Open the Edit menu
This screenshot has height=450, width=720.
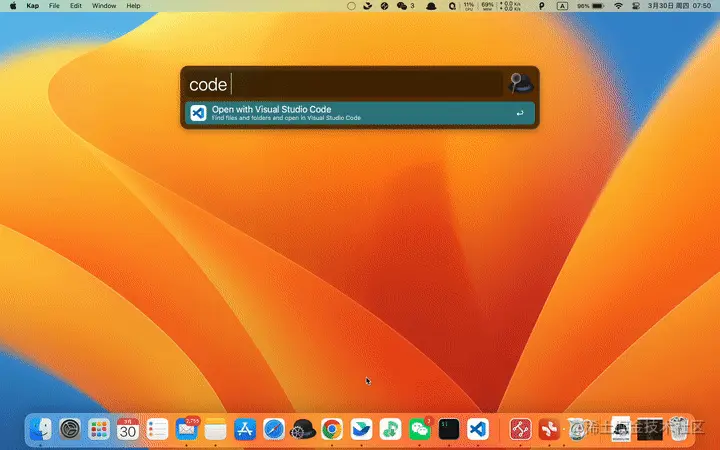pos(76,6)
